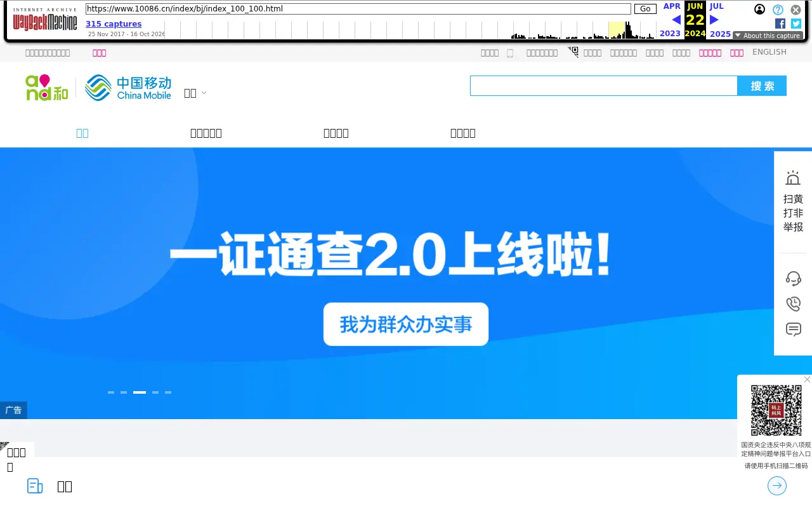Focus the site search input box
This screenshot has width=812, height=508.
coord(604,86)
